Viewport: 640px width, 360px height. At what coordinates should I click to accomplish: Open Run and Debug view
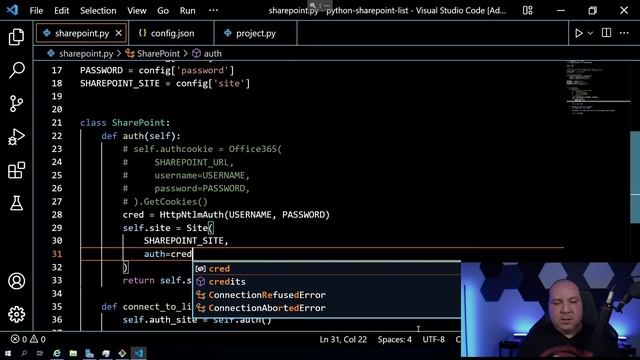point(16,137)
